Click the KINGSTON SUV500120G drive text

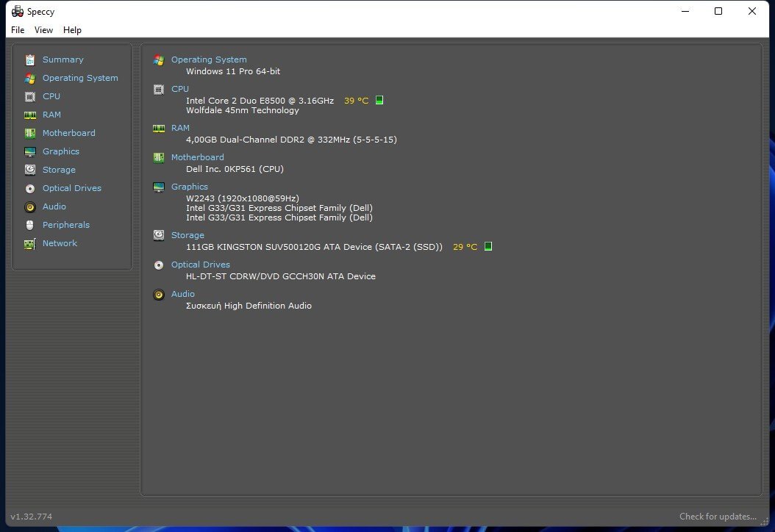tap(315, 247)
